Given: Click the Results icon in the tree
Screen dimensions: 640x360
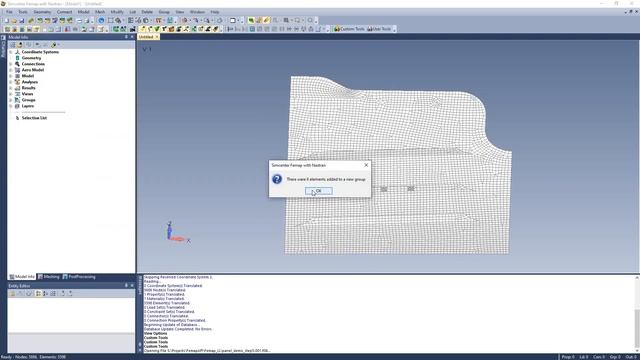Looking at the screenshot, I should (18, 88).
